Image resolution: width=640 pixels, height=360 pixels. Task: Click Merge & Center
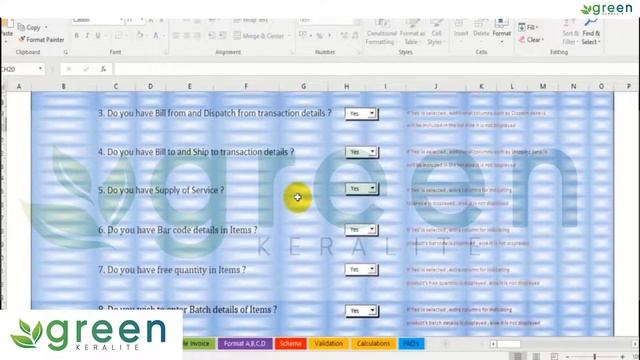click(259, 36)
